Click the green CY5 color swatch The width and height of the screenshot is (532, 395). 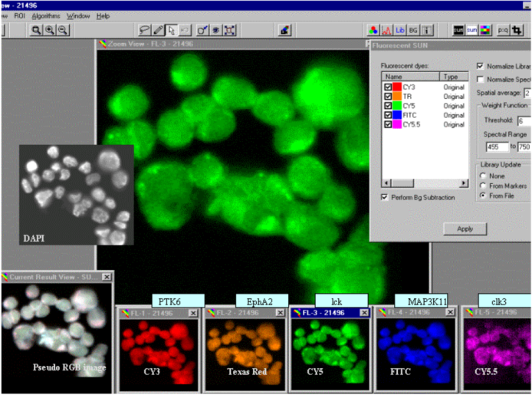pos(397,106)
